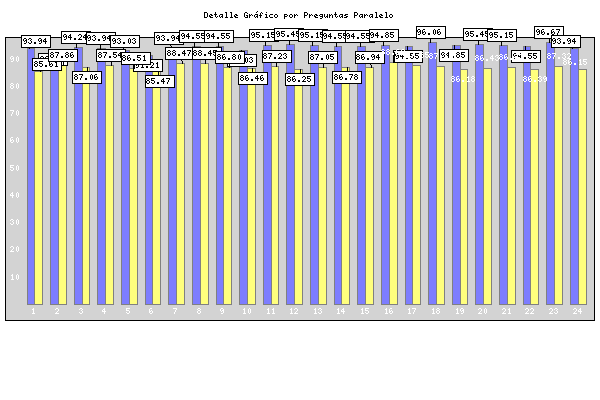The height and width of the screenshot is (400, 600).
Task: Select the white 87.32 value text
Action: pyautogui.click(x=559, y=56)
